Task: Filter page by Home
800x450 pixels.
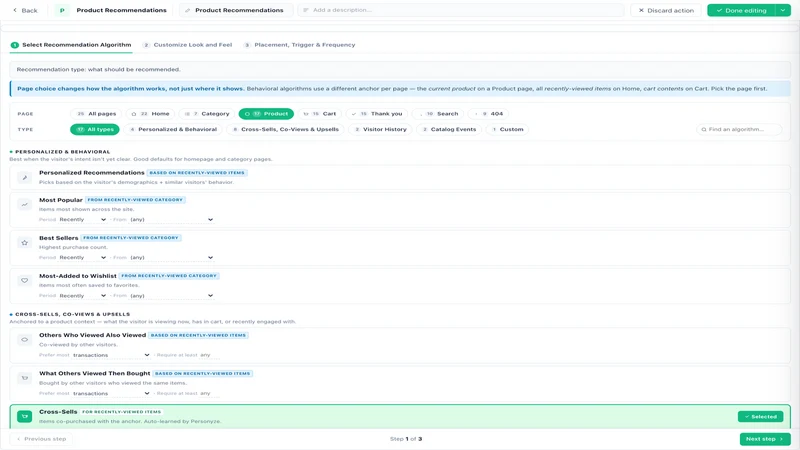Action: [x=150, y=114]
